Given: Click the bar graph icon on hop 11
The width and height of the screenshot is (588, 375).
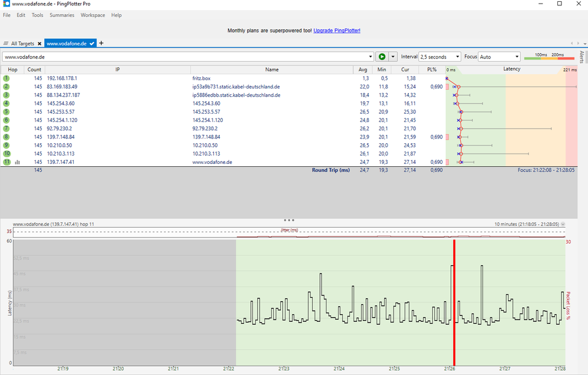Looking at the screenshot, I should 17,162.
